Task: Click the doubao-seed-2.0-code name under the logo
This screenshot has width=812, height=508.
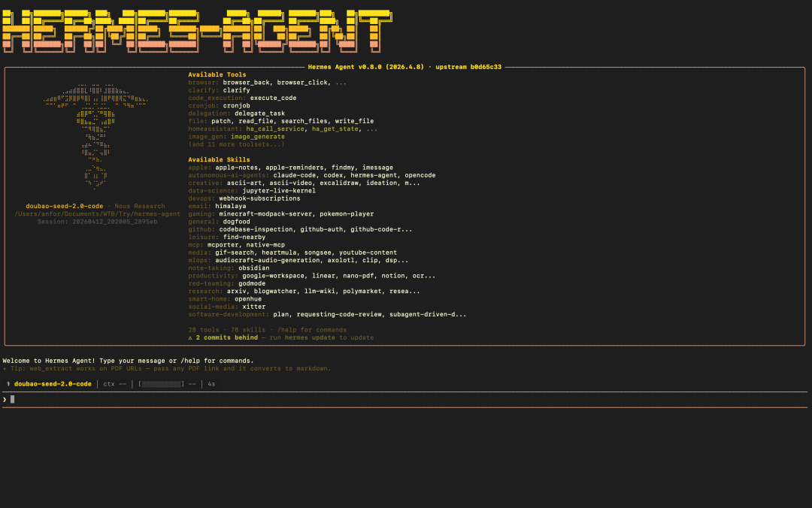Action: coord(64,206)
